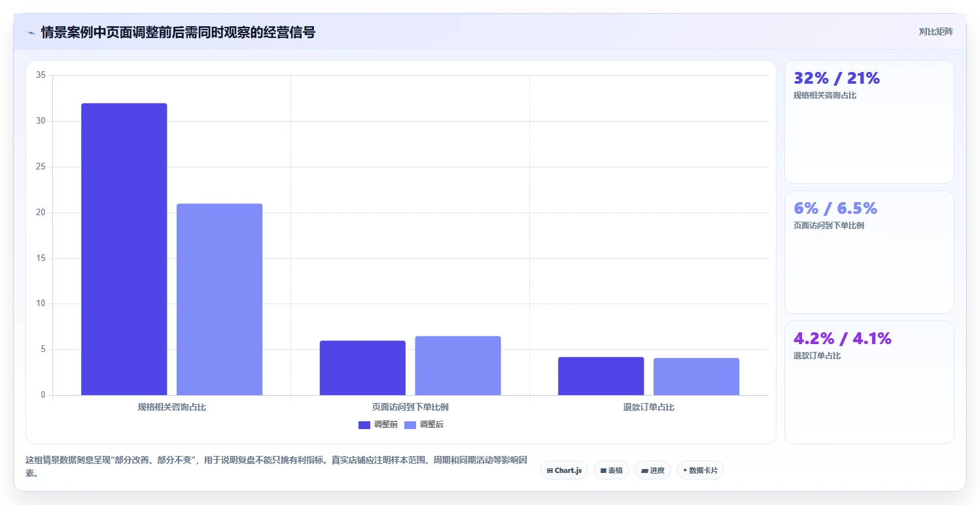Screen dimensions: 980x505
Task: Click the y-axis tick 15
Action: click(x=41, y=258)
